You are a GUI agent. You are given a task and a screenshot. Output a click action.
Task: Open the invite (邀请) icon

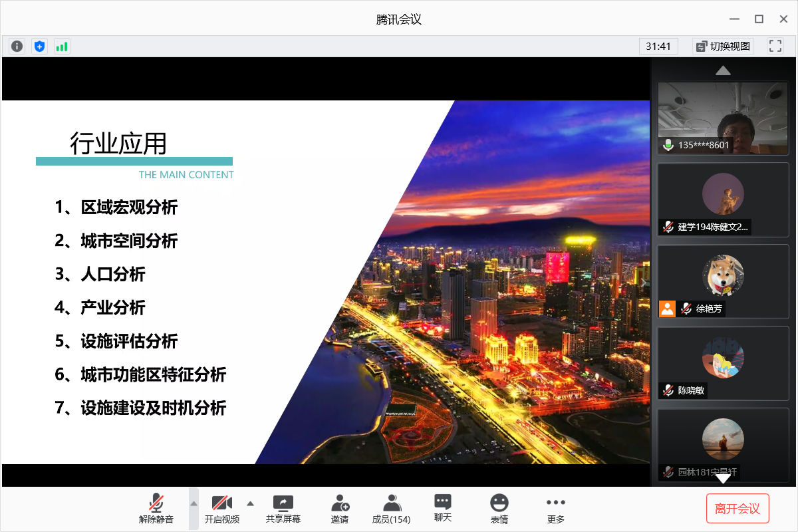[340, 509]
